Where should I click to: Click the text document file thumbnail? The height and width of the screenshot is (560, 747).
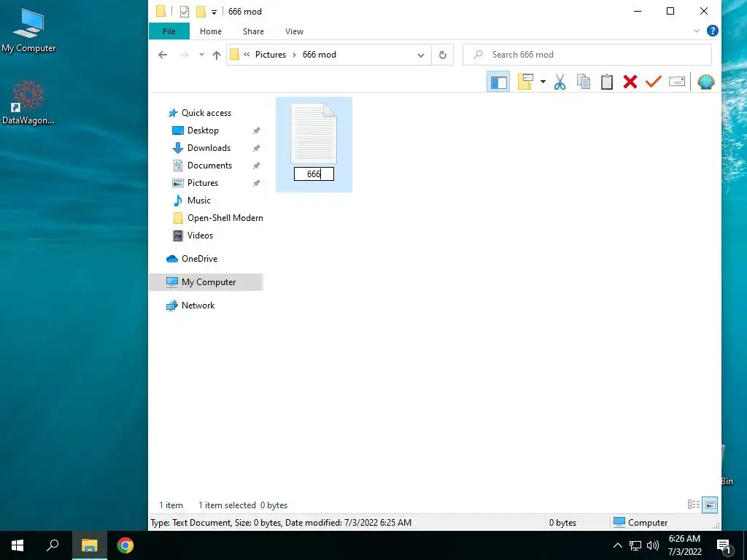coord(314,133)
